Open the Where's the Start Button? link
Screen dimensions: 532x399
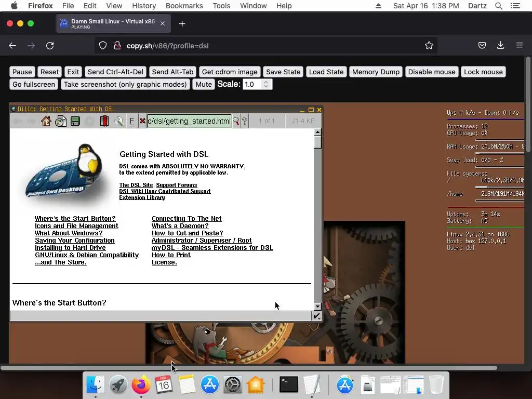click(x=75, y=219)
